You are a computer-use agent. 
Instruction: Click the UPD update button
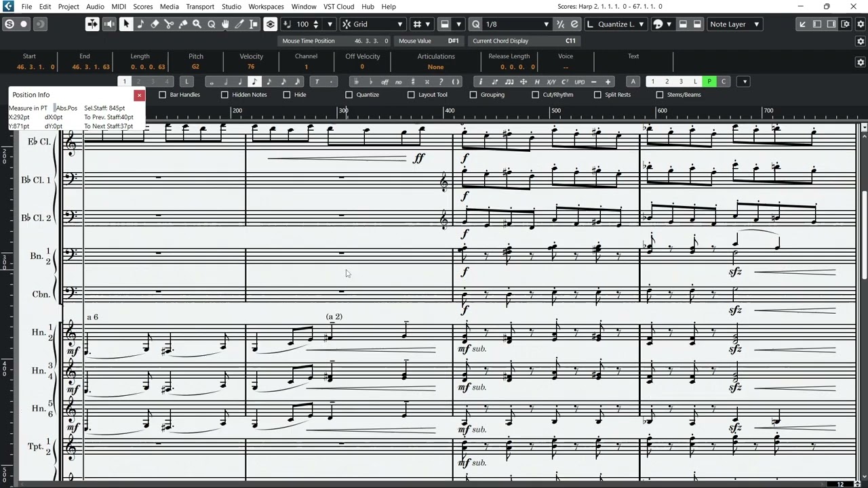click(x=580, y=81)
